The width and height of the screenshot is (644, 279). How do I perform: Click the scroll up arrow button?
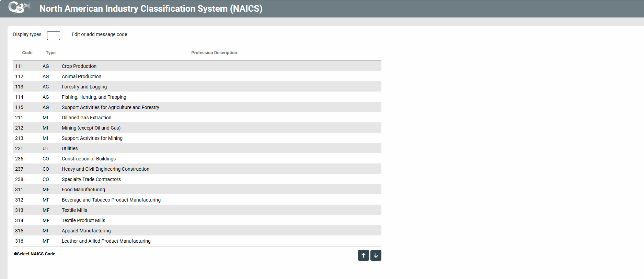(363, 255)
